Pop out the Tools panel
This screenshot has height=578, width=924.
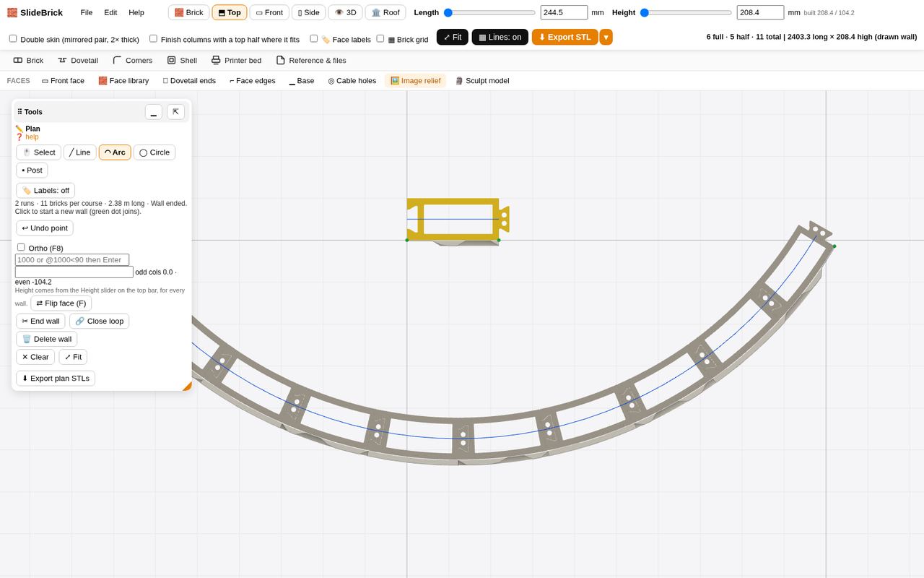tap(175, 112)
